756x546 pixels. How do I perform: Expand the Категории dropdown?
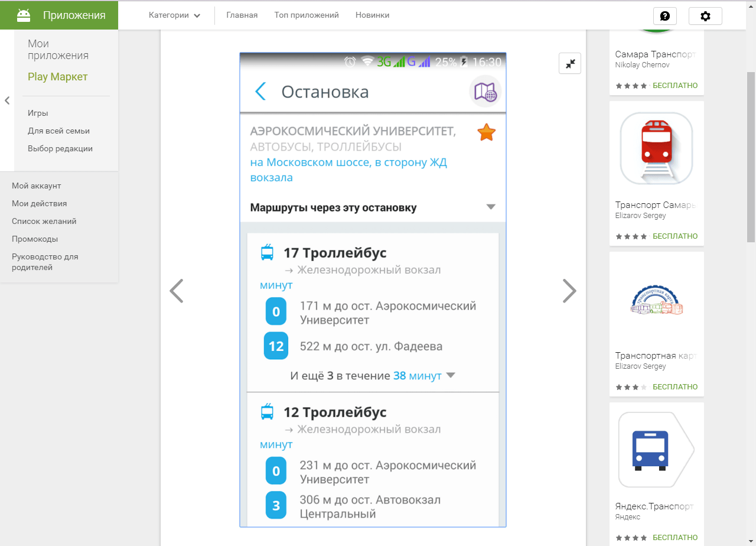pyautogui.click(x=174, y=15)
